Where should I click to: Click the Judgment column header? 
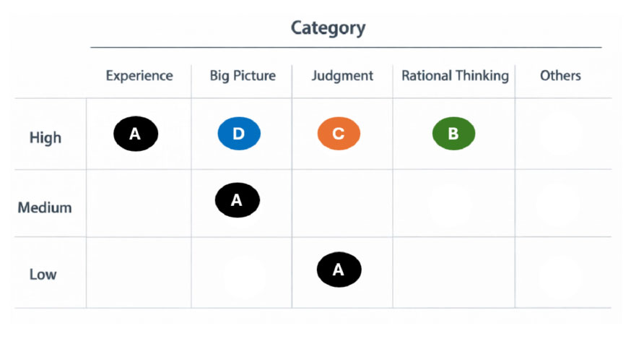coord(342,76)
